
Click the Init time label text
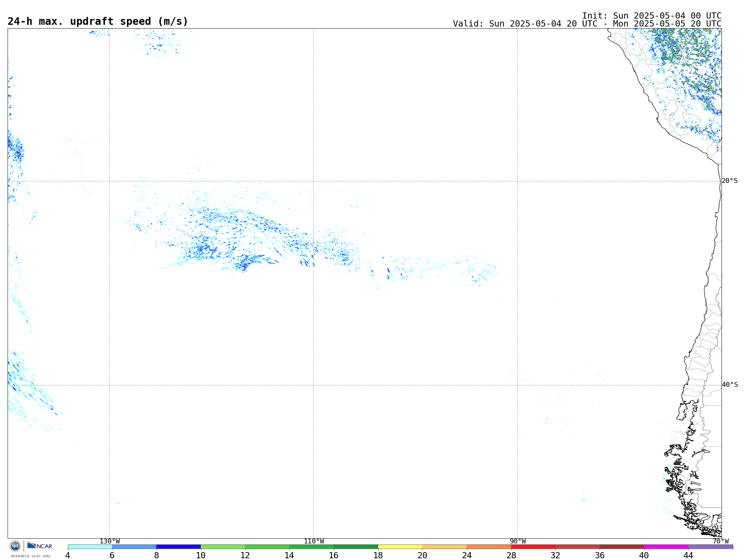click(x=652, y=16)
